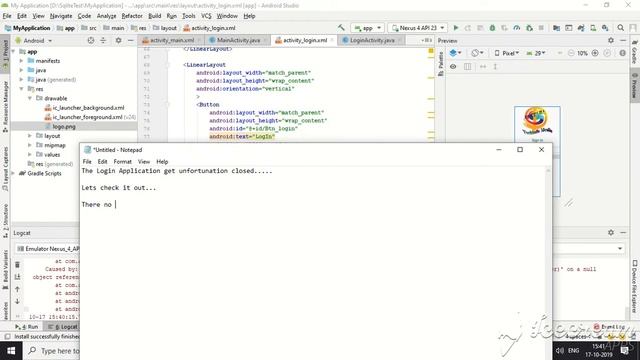
Task: Open the Build menu in Android Studio
Action: tap(154, 16)
